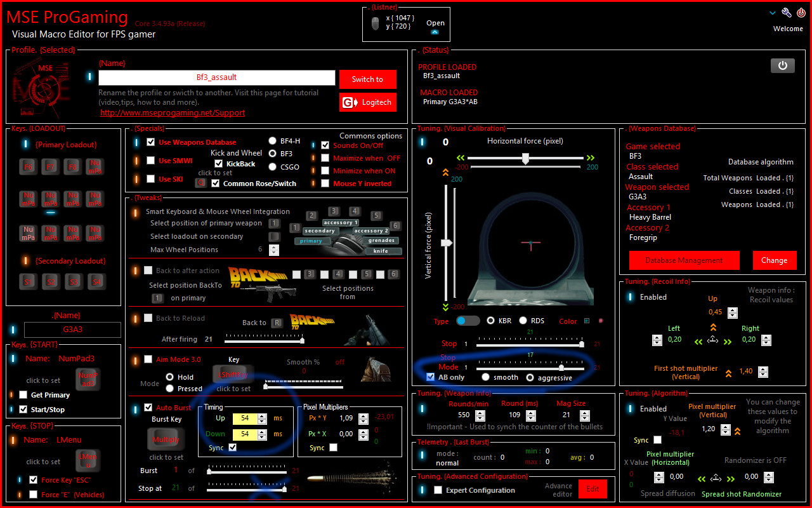Image resolution: width=812 pixels, height=508 pixels.
Task: Click the S3 secondary loadout key
Action: coord(73,281)
